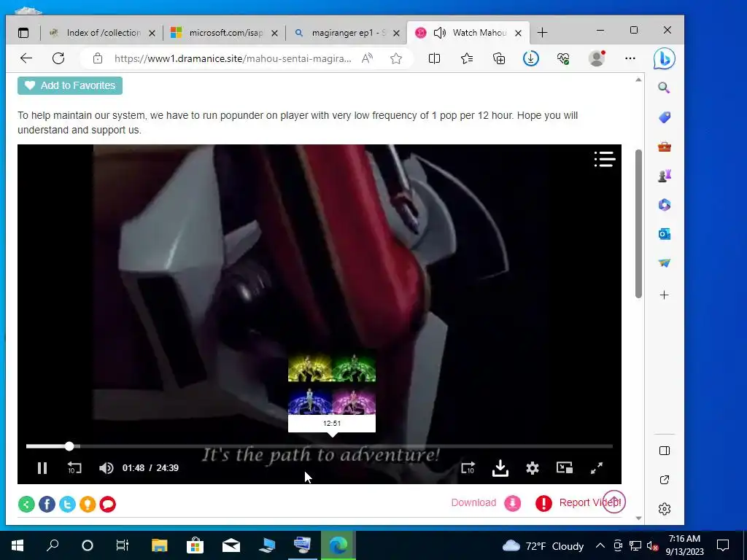
Task: Share the video on Twitter
Action: (67, 504)
